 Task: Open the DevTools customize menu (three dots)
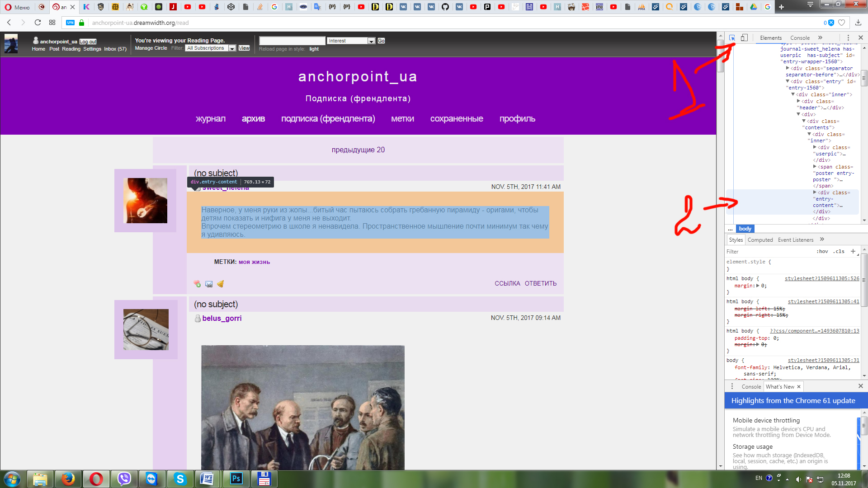(848, 38)
